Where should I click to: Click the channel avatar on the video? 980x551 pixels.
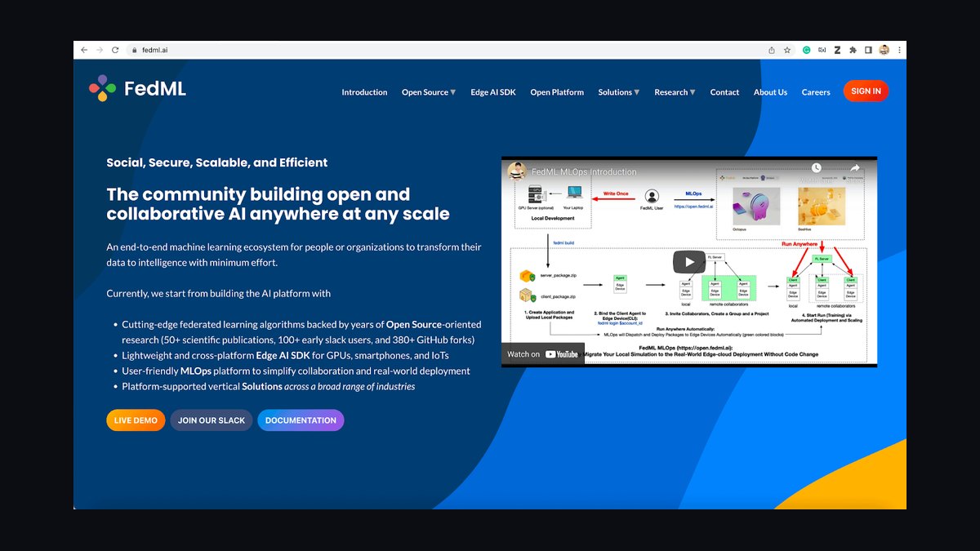point(516,171)
